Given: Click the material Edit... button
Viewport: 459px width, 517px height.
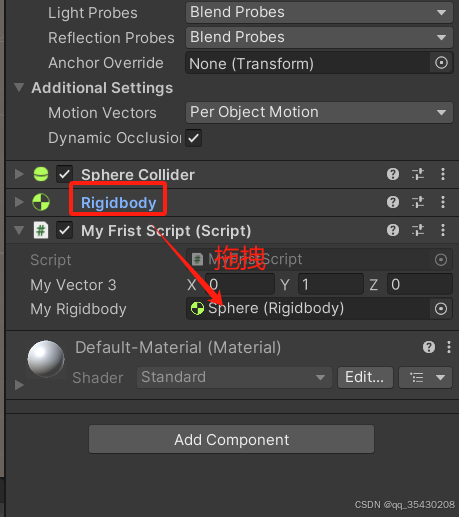Looking at the screenshot, I should tap(365, 377).
